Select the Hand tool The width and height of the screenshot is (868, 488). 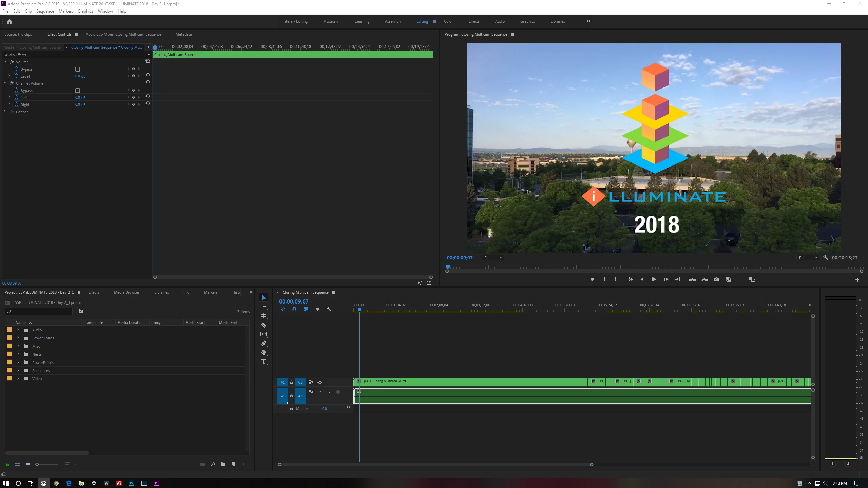click(x=264, y=352)
